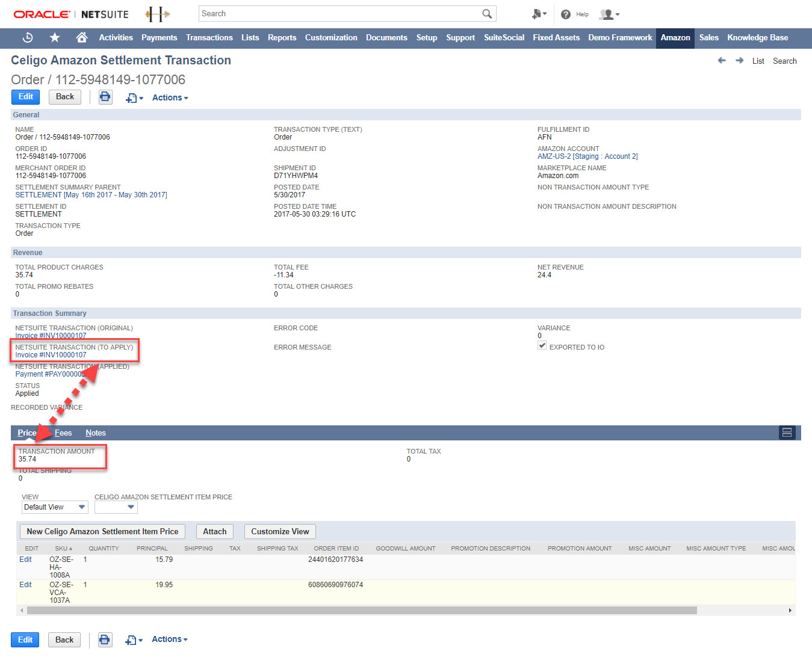Open the Documents menu

386,37
